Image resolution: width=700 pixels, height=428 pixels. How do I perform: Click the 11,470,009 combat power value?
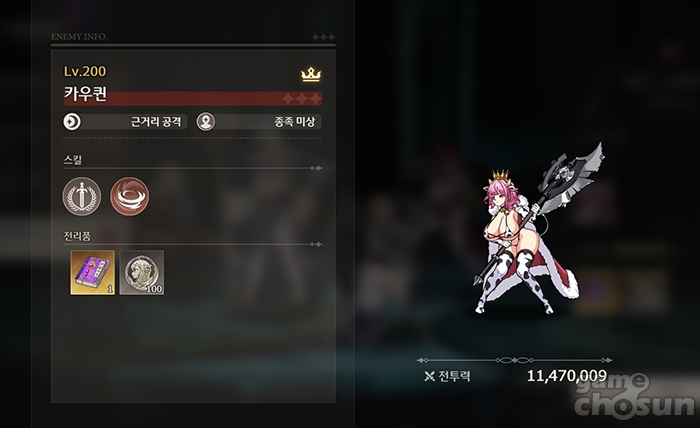tap(567, 376)
